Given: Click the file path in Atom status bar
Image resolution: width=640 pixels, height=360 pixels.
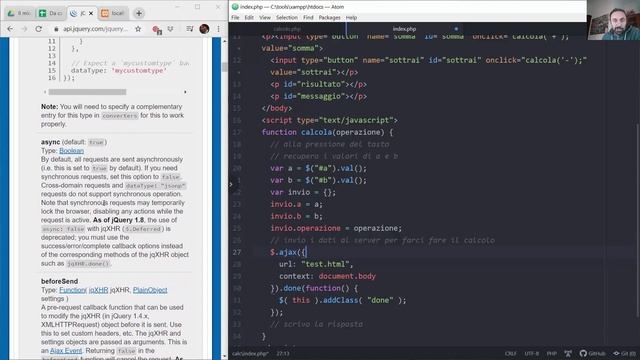Looking at the screenshot, I should click(x=250, y=353).
